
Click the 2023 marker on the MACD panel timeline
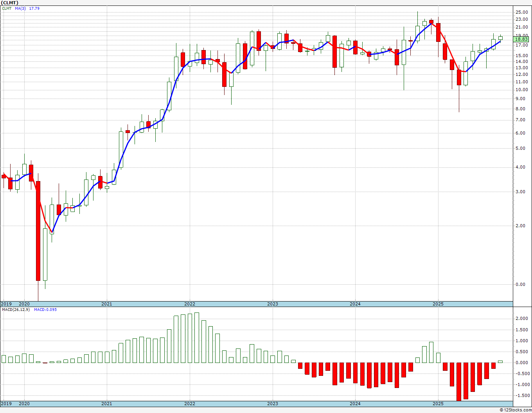point(273,404)
